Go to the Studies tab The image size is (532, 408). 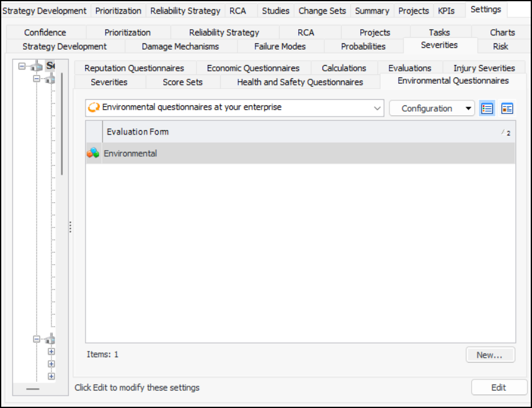[x=275, y=11]
